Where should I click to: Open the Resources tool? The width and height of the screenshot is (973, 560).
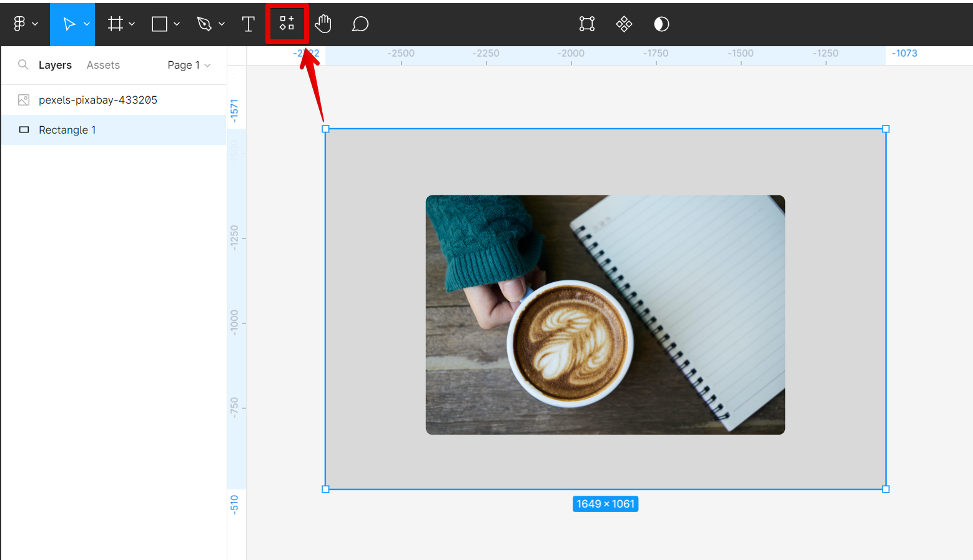click(x=287, y=24)
